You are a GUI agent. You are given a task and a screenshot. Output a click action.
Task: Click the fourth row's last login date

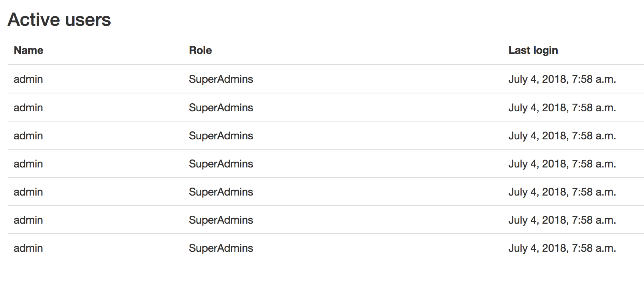562,164
